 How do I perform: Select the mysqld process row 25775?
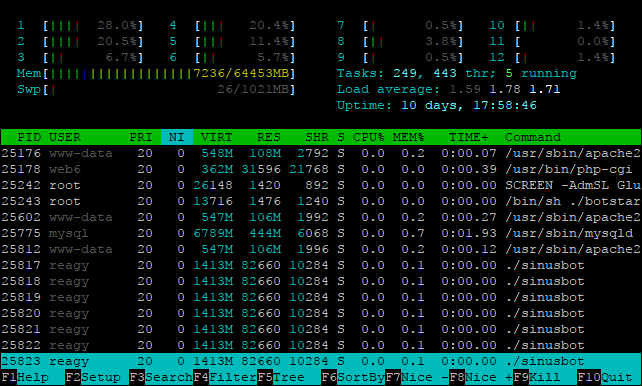(x=321, y=233)
